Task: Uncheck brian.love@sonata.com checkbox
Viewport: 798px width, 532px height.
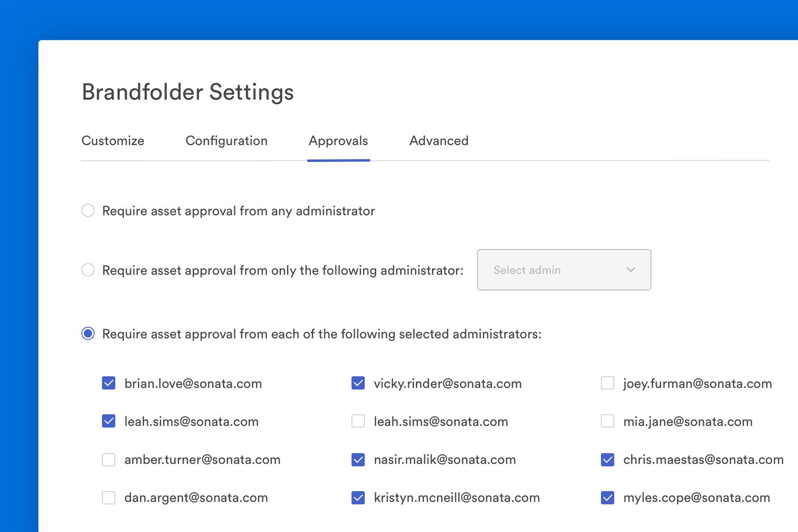Action: (109, 383)
